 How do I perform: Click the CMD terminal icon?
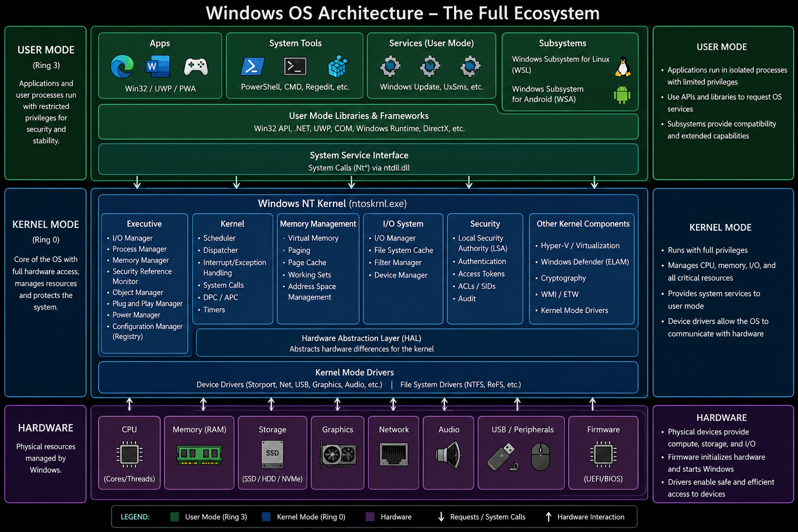[x=295, y=66]
